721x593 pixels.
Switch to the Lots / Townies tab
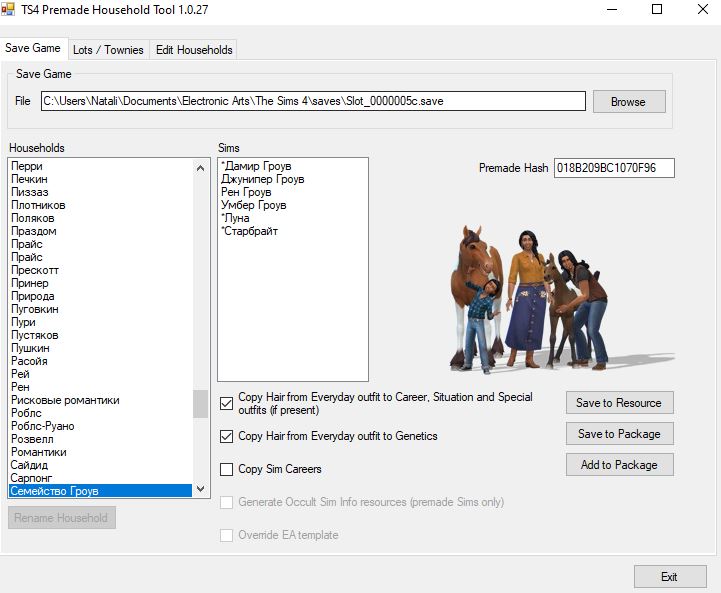tap(108, 49)
